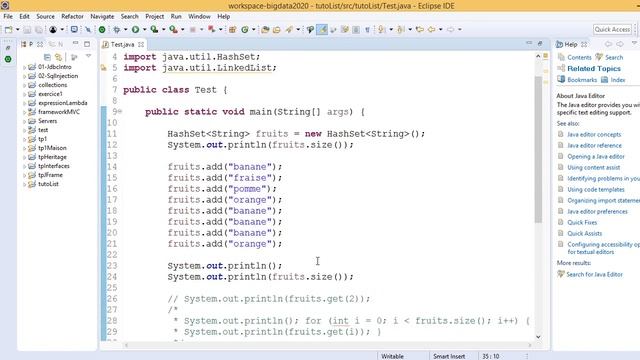Click editor scroll down arrow
Image resolution: width=640 pixels, height=360 pixels.
538,337
